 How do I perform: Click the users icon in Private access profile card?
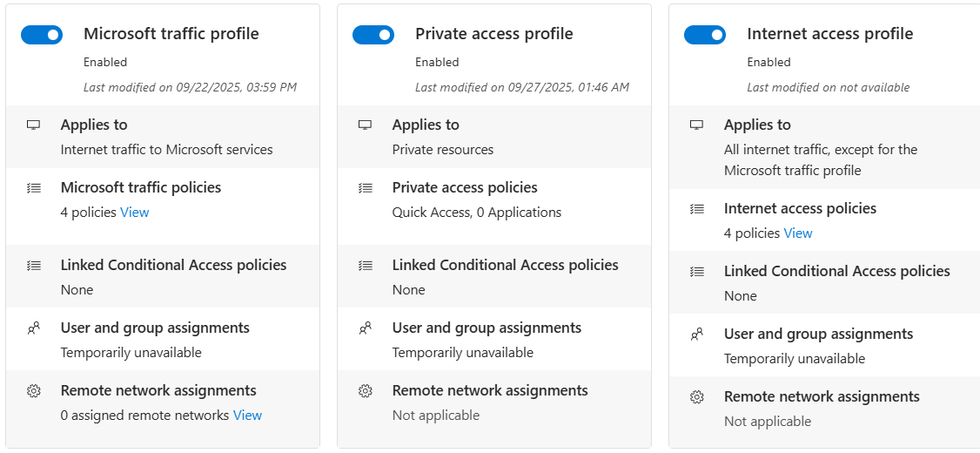click(x=366, y=328)
